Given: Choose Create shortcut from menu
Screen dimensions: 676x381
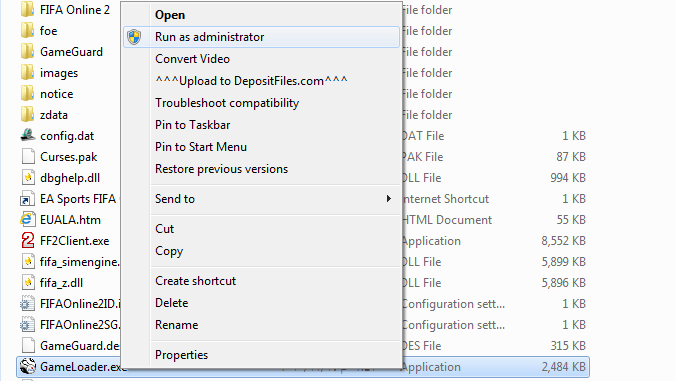Looking at the screenshot, I should 195,281.
